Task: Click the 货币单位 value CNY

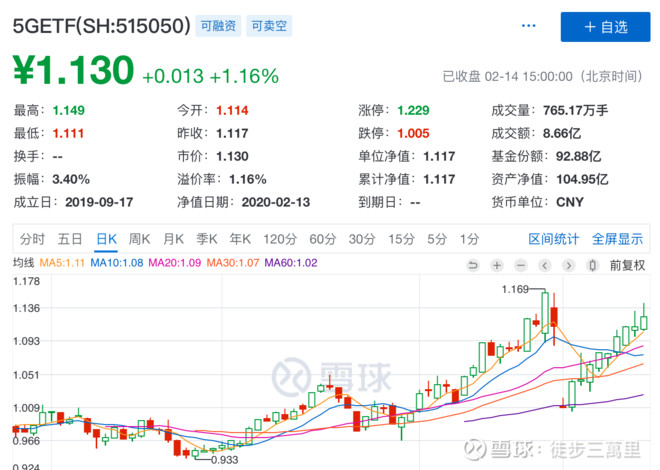Action: pyautogui.click(x=570, y=202)
